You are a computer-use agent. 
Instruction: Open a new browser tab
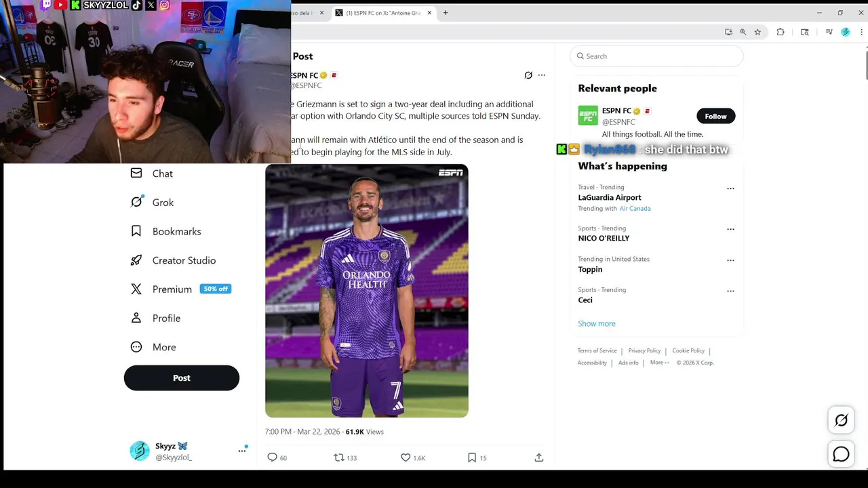click(446, 13)
